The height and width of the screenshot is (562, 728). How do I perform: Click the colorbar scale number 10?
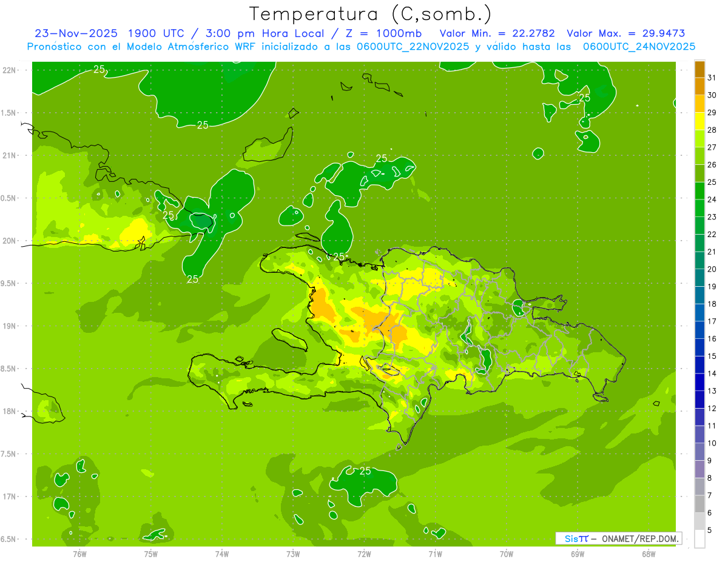tap(712, 443)
